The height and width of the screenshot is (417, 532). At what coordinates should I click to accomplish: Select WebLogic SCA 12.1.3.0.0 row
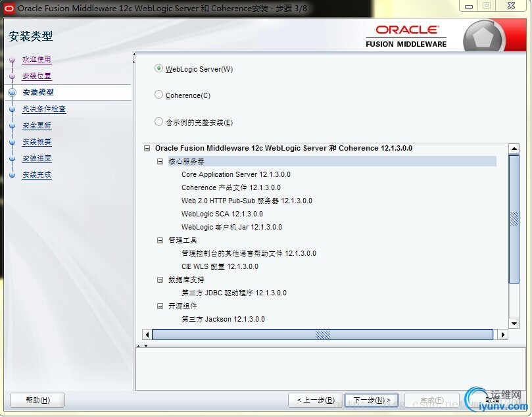[x=222, y=214]
